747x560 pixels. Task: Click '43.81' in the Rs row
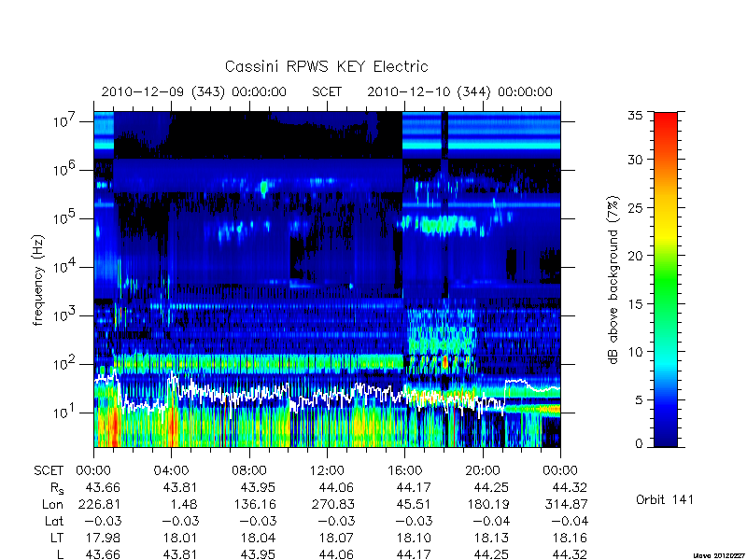tap(180, 487)
